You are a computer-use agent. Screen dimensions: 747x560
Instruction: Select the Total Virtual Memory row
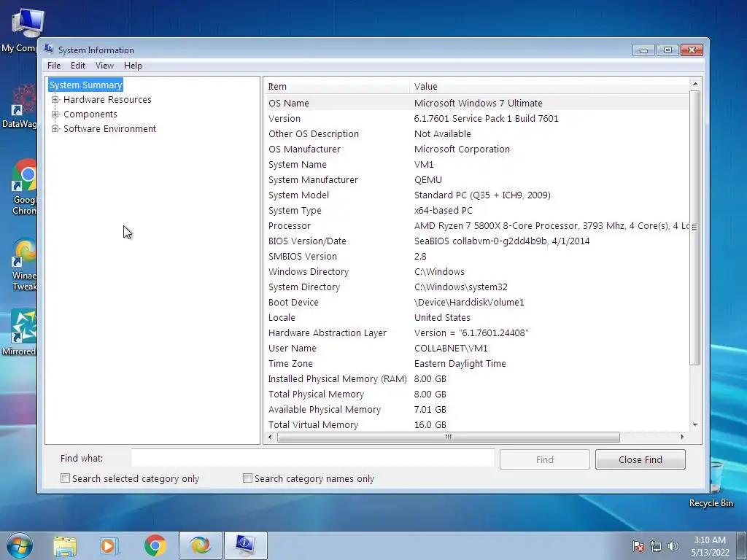coord(476,425)
